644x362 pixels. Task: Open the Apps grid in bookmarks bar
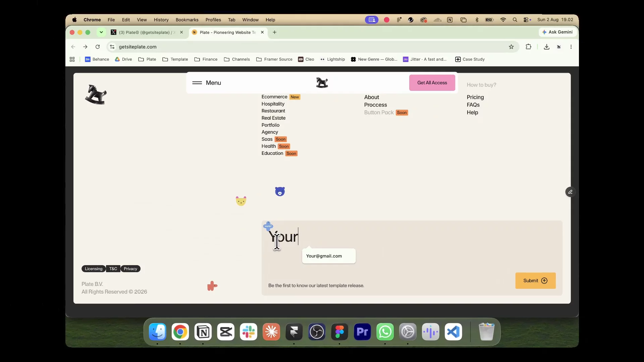[72, 59]
